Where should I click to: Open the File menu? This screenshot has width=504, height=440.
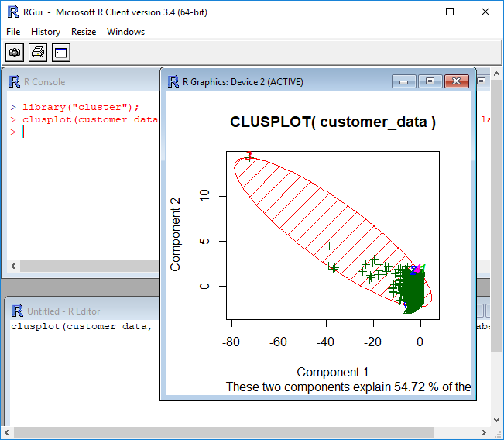click(13, 32)
